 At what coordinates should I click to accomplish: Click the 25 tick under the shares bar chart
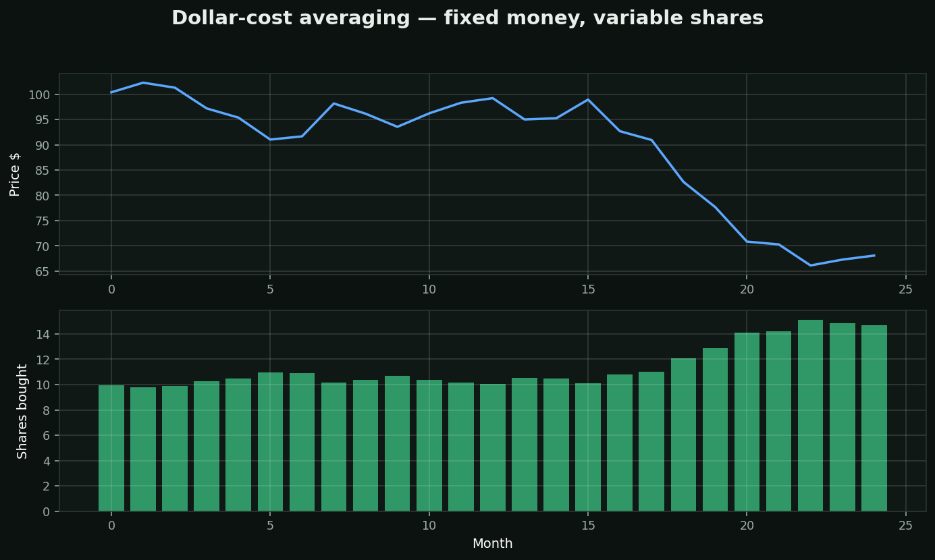pyautogui.click(x=906, y=526)
